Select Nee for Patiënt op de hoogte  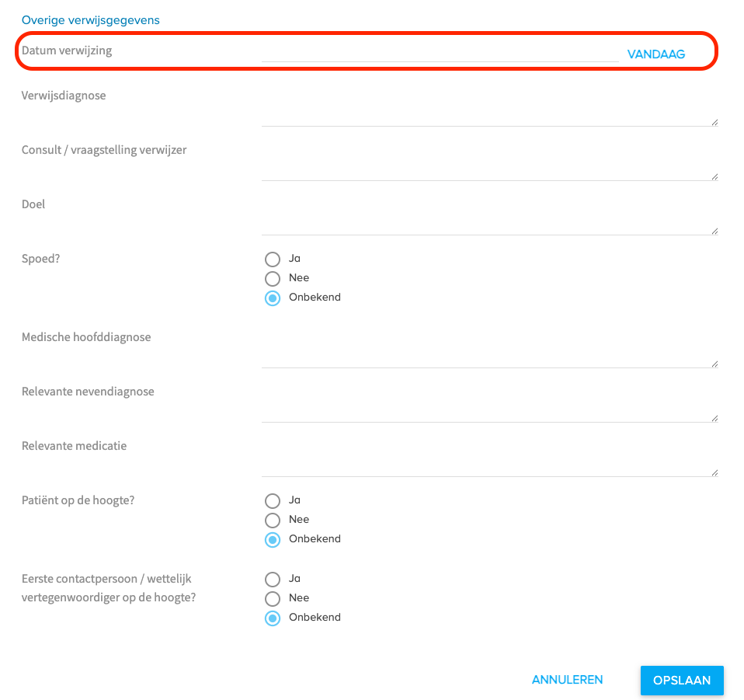click(273, 520)
